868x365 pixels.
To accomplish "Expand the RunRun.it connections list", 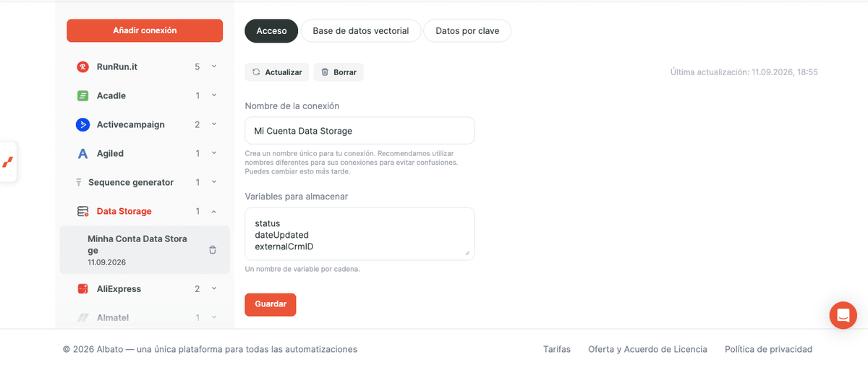I will [213, 66].
